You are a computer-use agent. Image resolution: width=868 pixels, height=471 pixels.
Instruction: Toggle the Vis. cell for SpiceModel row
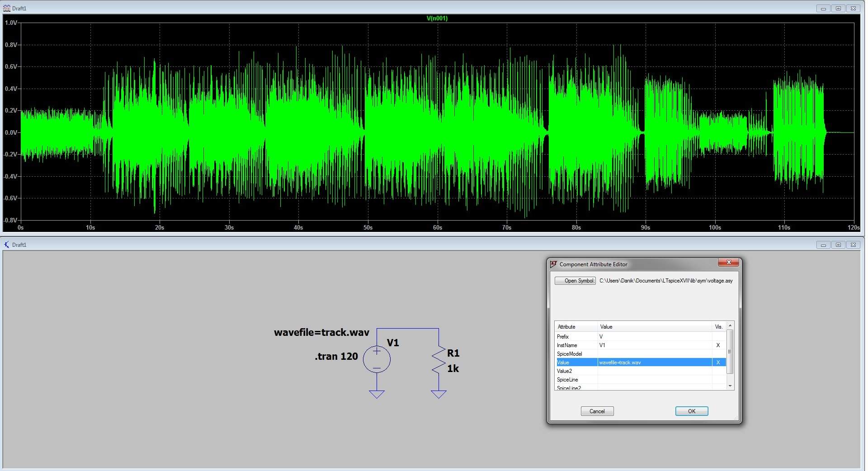coord(718,353)
